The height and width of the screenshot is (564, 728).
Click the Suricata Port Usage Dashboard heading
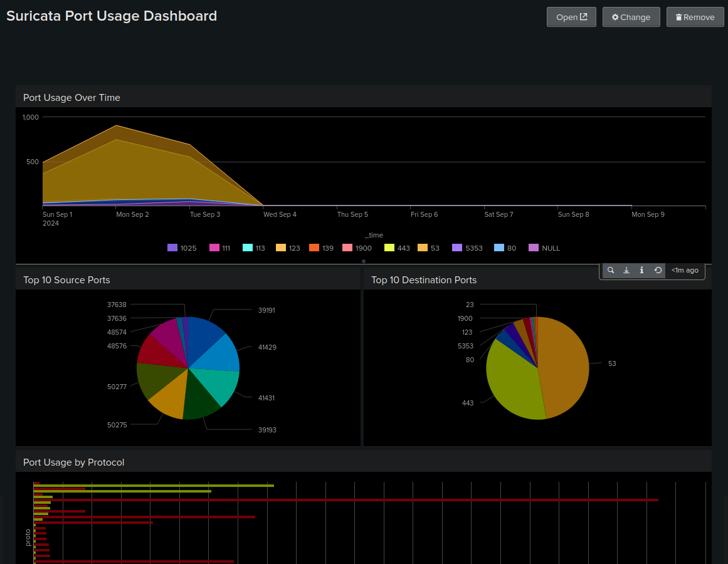tap(112, 16)
